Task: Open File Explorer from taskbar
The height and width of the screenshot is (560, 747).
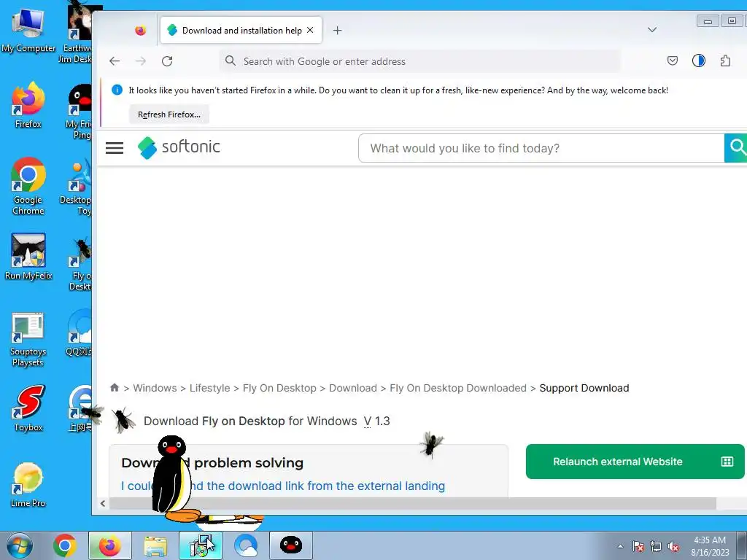Action: (x=155, y=545)
